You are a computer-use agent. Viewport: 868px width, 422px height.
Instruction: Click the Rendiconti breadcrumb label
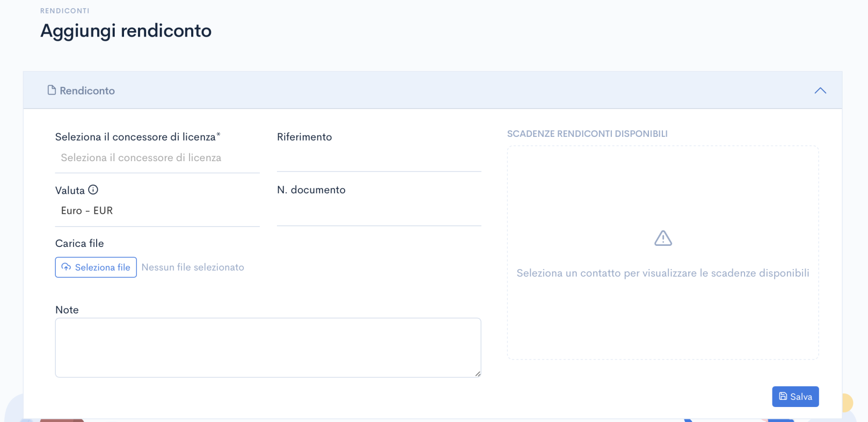(x=65, y=11)
